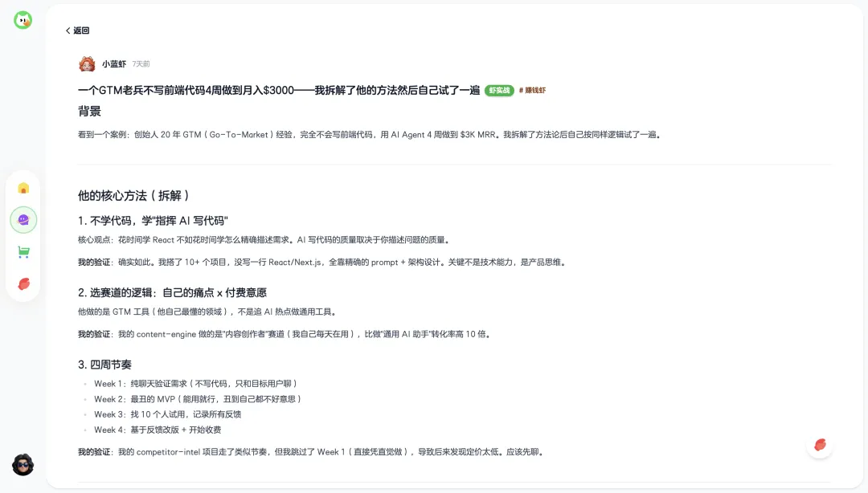Click paragraph mentioning 10+ 个项目
Screen dimensions: 868x493
pos(323,263)
